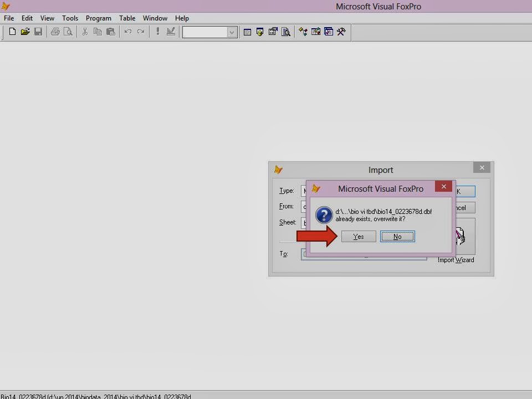Screen dimensions: 532x399
Task: Click the Document View toolbar icon
Action: click(286, 32)
